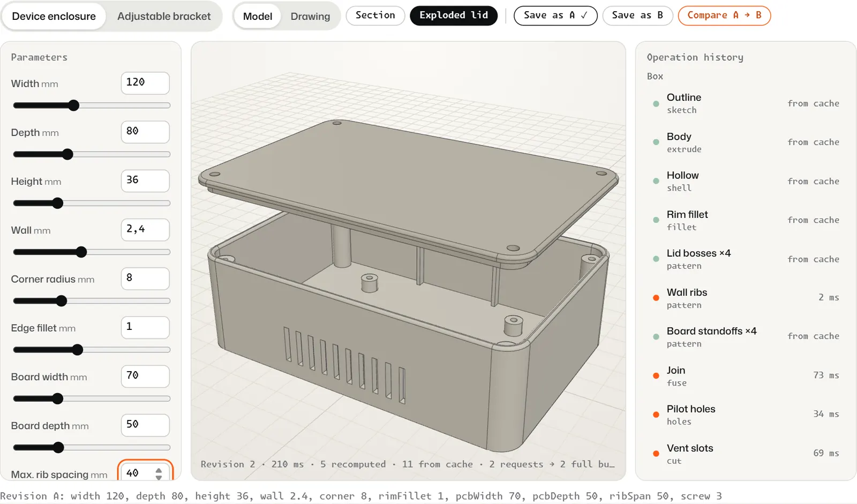
Task: Click the Height slider thumb
Action: [57, 203]
